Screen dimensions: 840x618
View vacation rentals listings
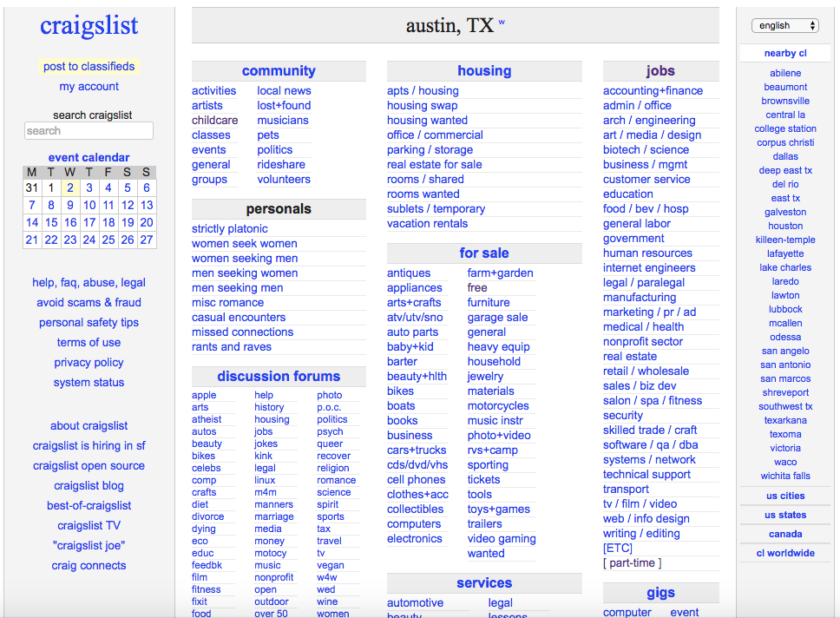pyautogui.click(x=428, y=224)
